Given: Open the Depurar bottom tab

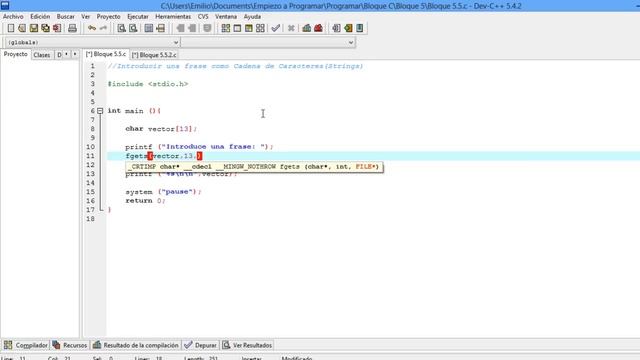Looking at the screenshot, I should (201, 345).
